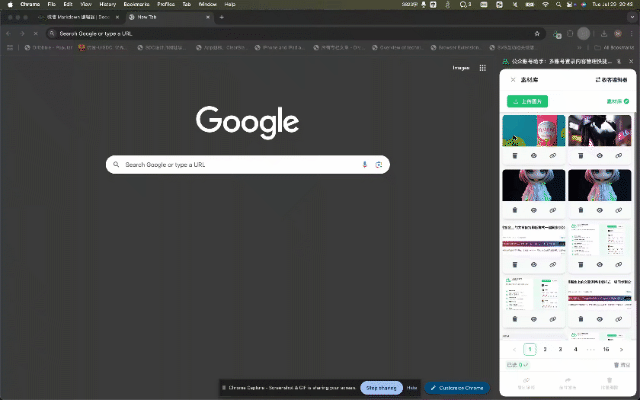Image resolution: width=640 pixels, height=400 pixels.
Task: Expand the bookmarks bar overflow chevron
Action: click(x=579, y=47)
